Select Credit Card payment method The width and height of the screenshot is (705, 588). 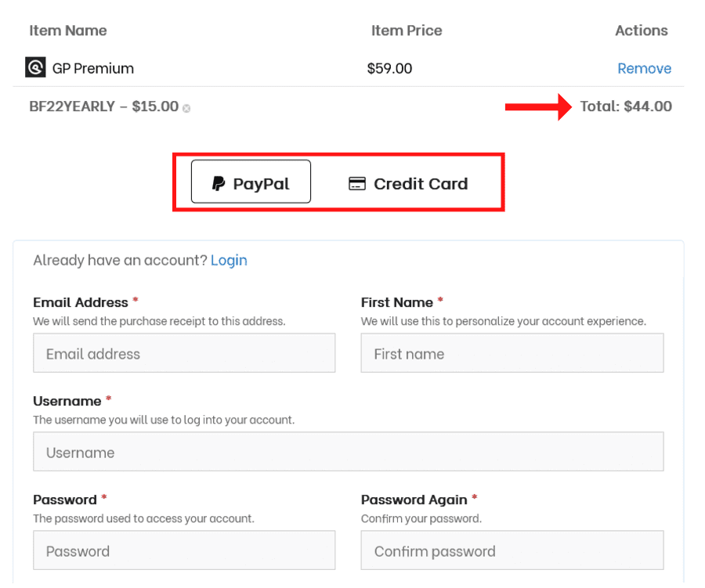tap(408, 183)
